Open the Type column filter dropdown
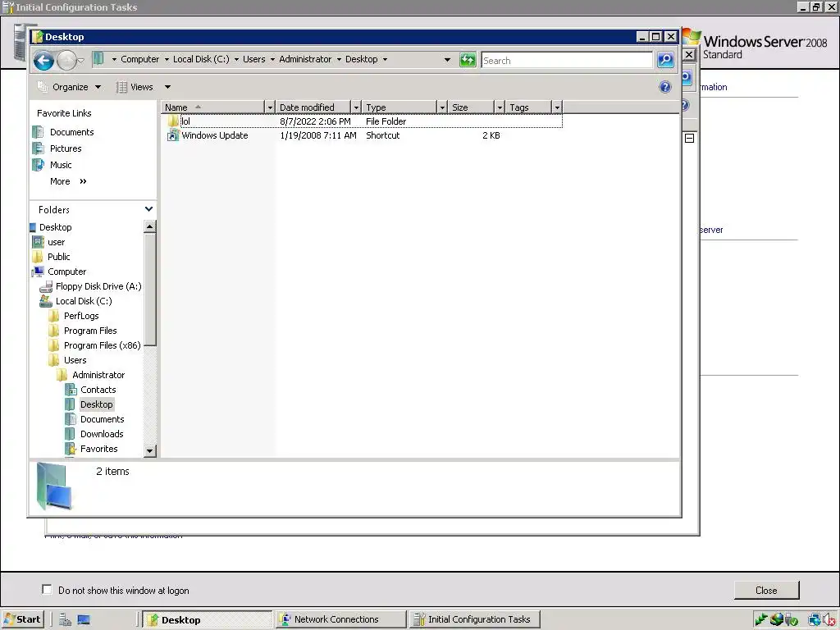The height and width of the screenshot is (630, 840). tap(442, 107)
